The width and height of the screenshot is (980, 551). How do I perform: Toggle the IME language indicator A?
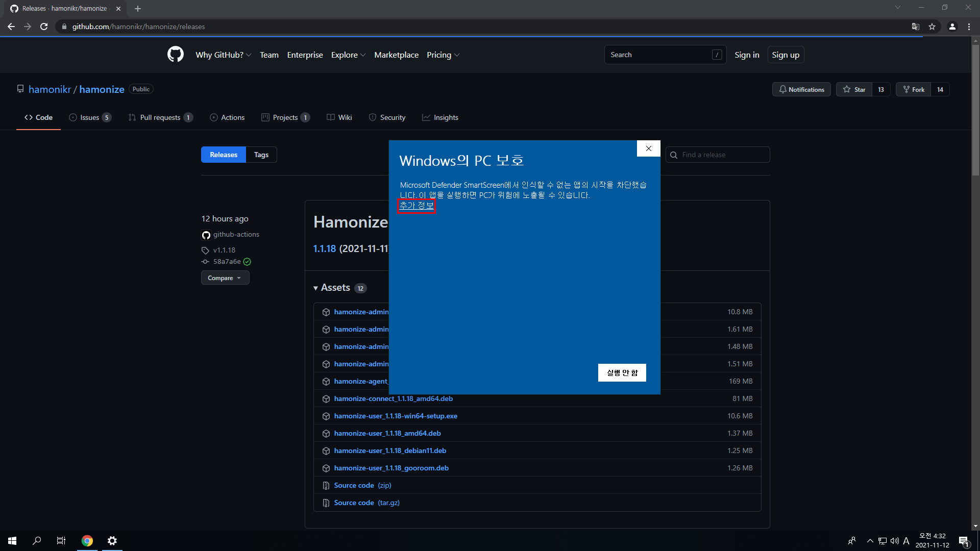(x=906, y=541)
